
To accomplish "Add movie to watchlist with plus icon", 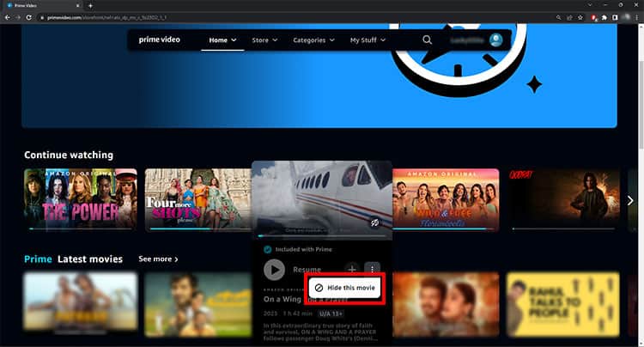I will [352, 270].
